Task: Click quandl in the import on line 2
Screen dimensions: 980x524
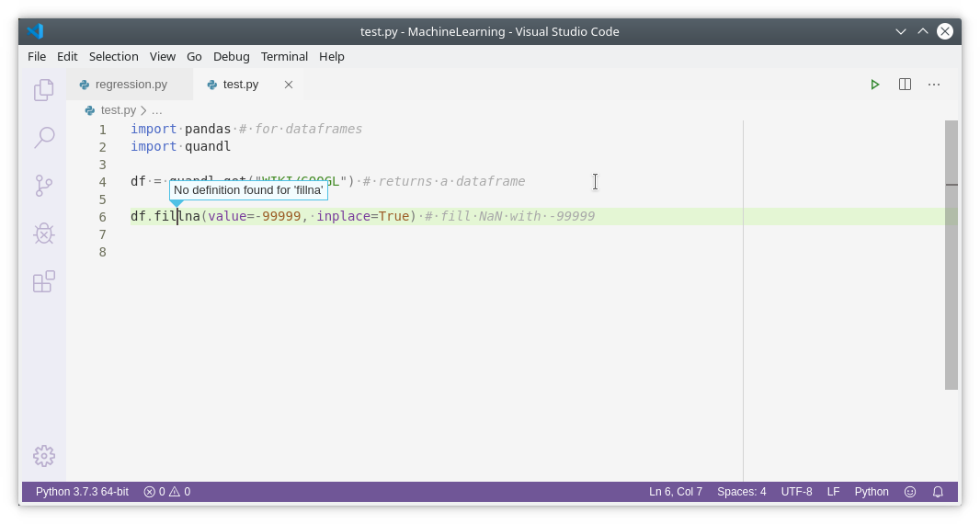Action: coord(208,146)
